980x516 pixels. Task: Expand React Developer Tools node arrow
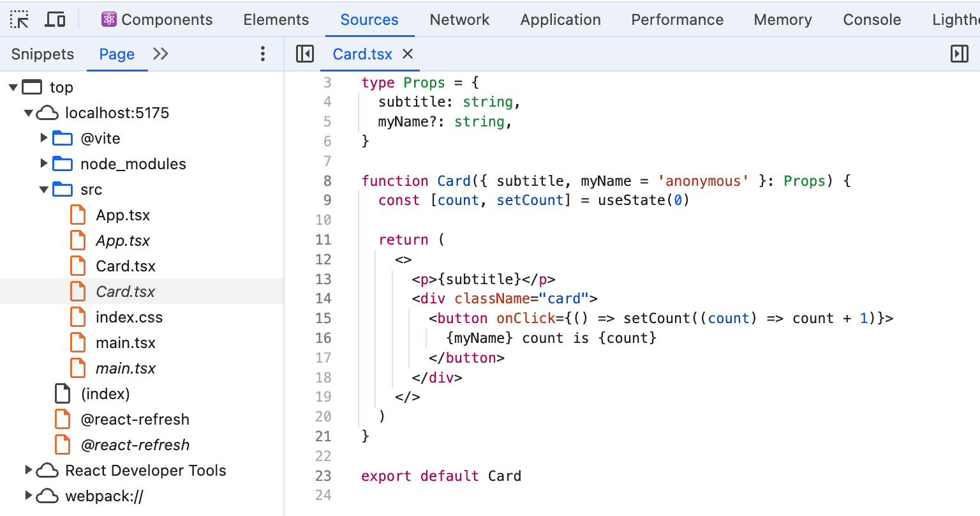point(29,470)
